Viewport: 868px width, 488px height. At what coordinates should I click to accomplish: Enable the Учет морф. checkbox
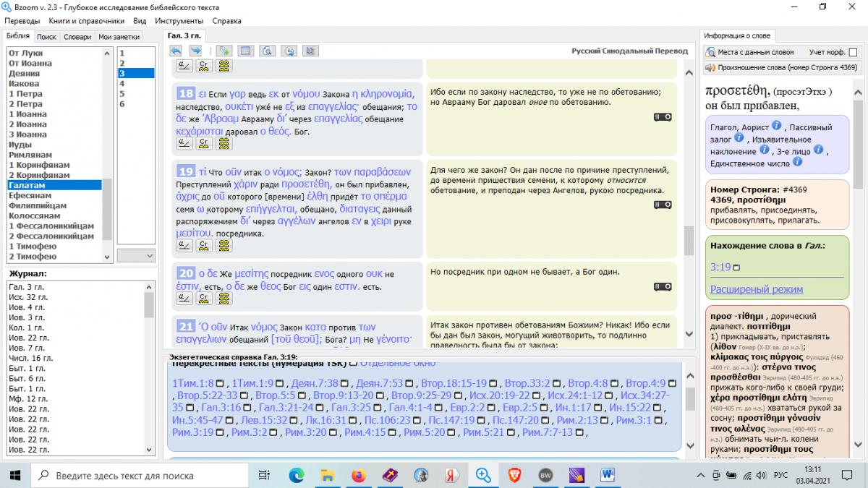tap(854, 52)
